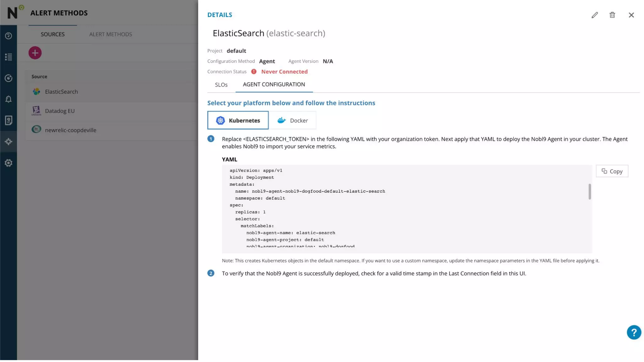This screenshot has width=644, height=362.
Task: Open the dashboard gauge sidebar icon
Action: coord(8,36)
